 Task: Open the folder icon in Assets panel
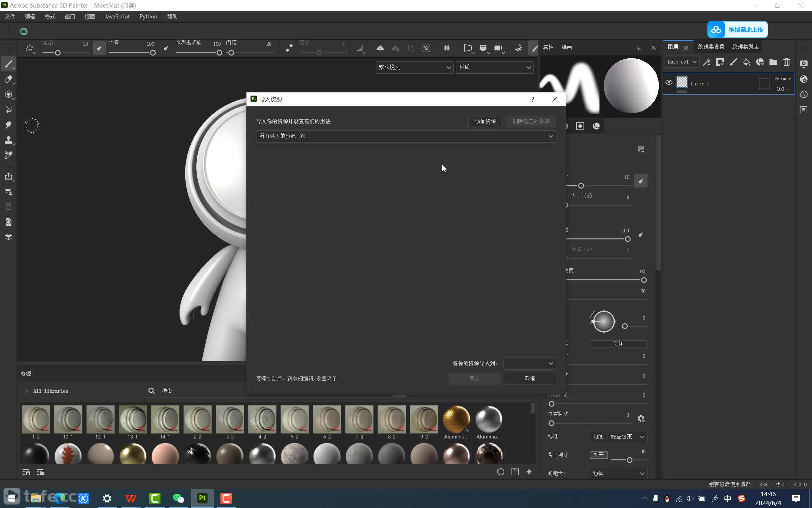point(515,472)
